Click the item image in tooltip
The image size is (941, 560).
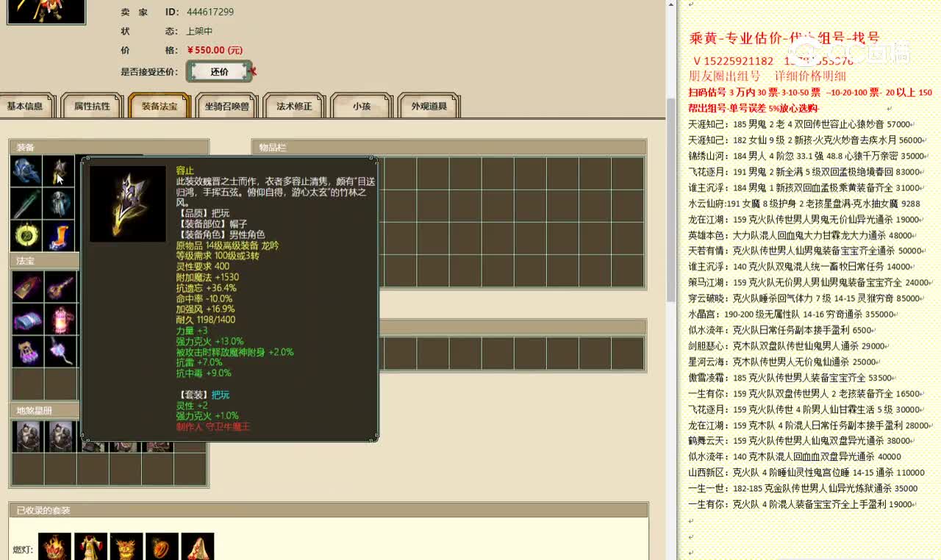pyautogui.click(x=127, y=204)
